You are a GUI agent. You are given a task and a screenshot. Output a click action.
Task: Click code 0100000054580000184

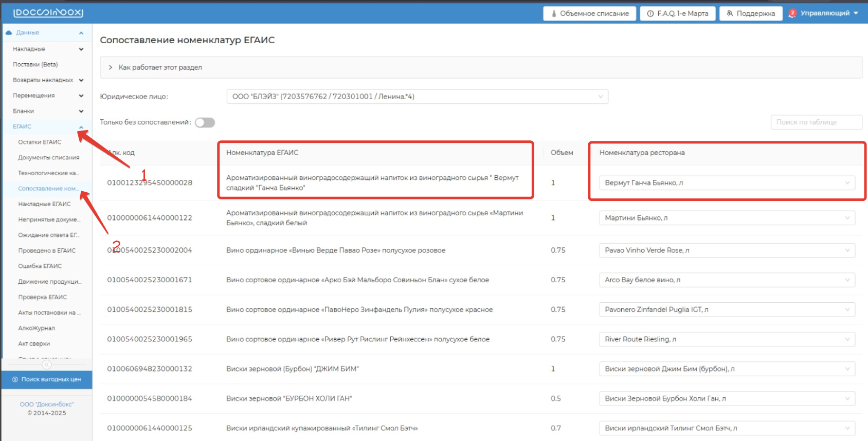click(x=150, y=398)
